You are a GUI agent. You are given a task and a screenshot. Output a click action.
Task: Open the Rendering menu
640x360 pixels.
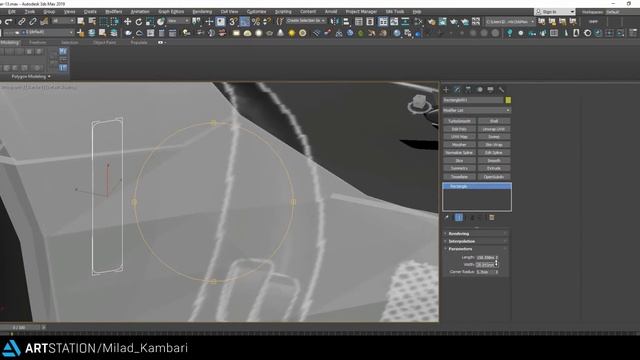pos(202,12)
